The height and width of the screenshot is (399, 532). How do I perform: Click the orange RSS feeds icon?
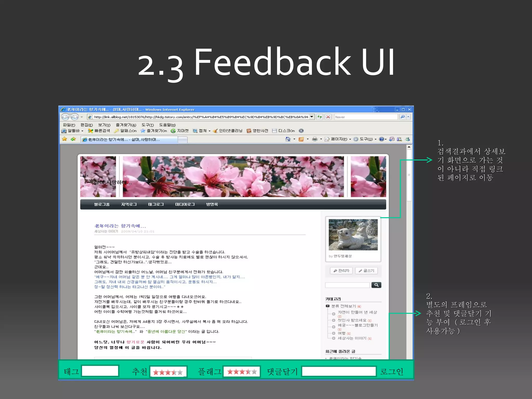pyautogui.click(x=301, y=139)
